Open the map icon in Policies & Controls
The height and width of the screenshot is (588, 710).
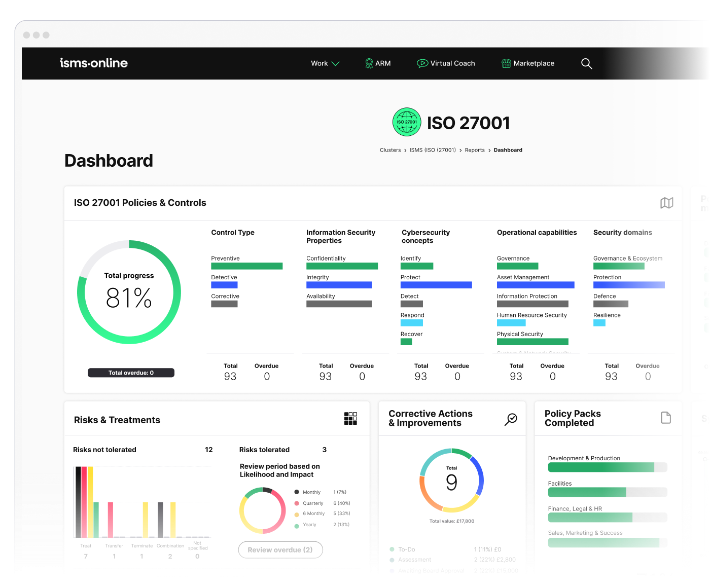(x=667, y=203)
